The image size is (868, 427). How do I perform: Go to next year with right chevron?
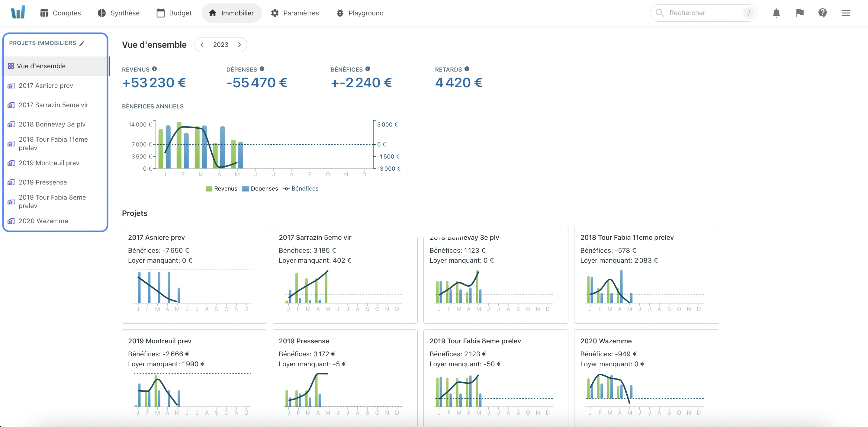tap(240, 45)
